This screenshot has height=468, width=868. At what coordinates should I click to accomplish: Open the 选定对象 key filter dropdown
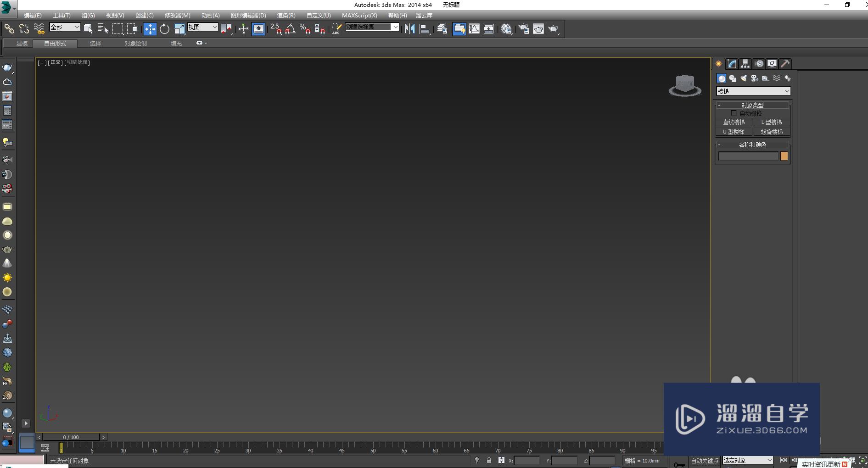coord(748,460)
